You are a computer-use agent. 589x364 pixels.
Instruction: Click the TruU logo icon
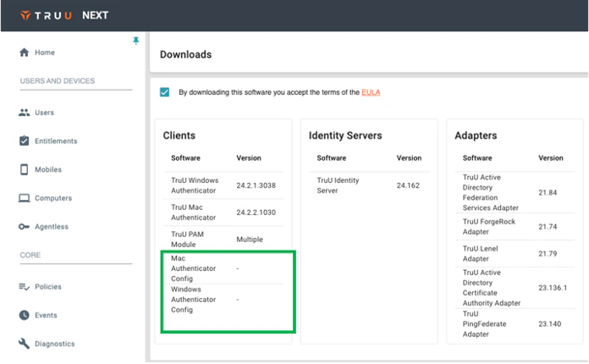coord(25,15)
